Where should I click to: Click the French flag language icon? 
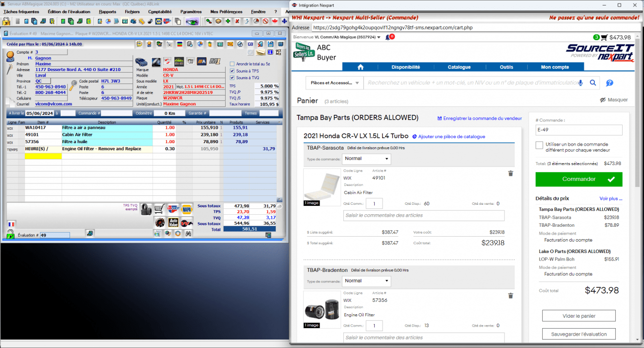[10, 224]
